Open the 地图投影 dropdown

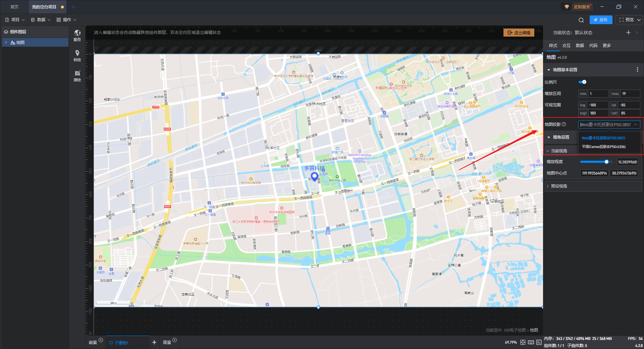[x=609, y=124]
